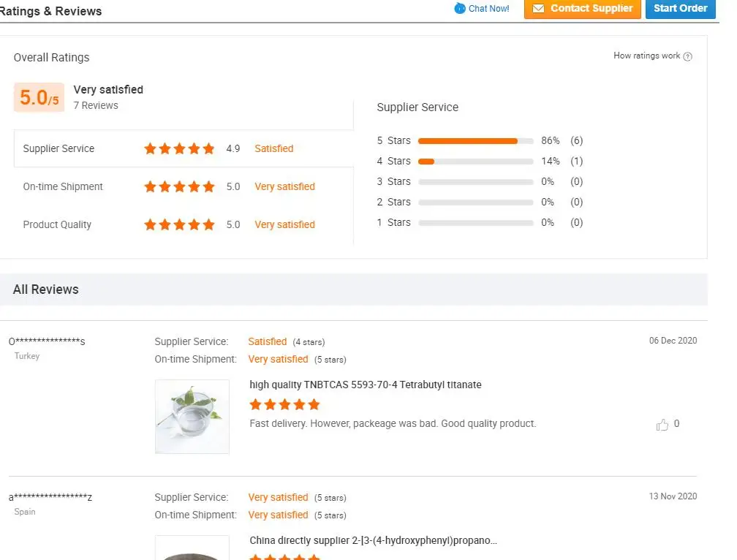Click the Supplier Service star rating icons

point(180,148)
